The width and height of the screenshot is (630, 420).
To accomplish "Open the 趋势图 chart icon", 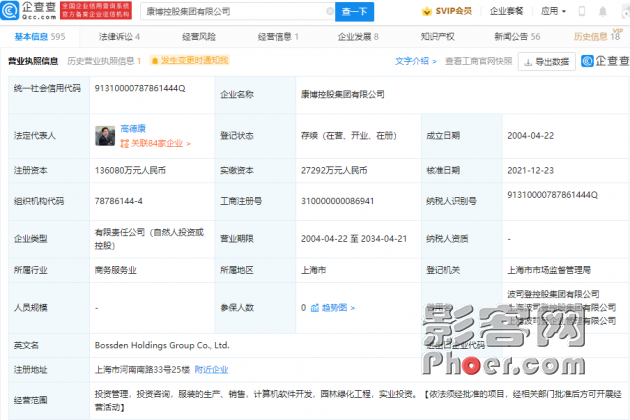I will click(315, 308).
